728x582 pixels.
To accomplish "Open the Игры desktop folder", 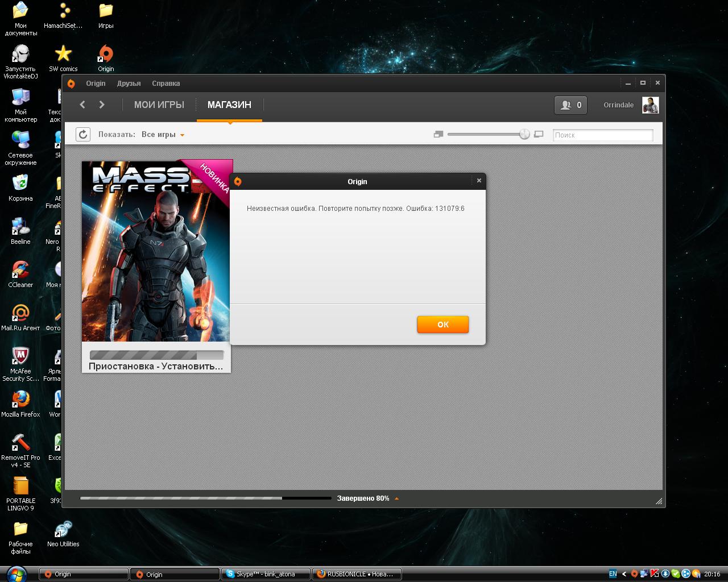I will pyautogui.click(x=106, y=16).
